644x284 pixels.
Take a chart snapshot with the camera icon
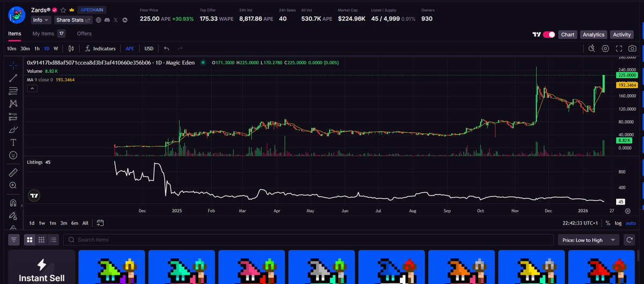633,48
